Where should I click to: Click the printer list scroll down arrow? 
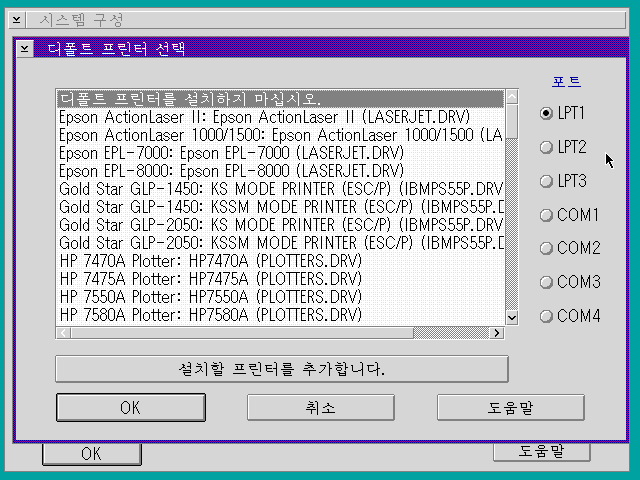512,317
